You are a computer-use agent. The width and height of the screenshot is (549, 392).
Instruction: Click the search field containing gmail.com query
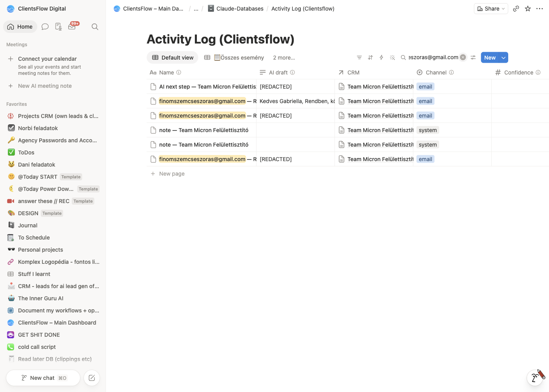(x=433, y=58)
